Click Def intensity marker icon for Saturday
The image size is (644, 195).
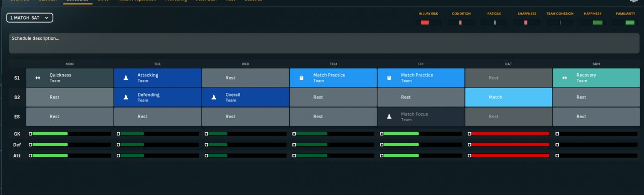click(470, 145)
